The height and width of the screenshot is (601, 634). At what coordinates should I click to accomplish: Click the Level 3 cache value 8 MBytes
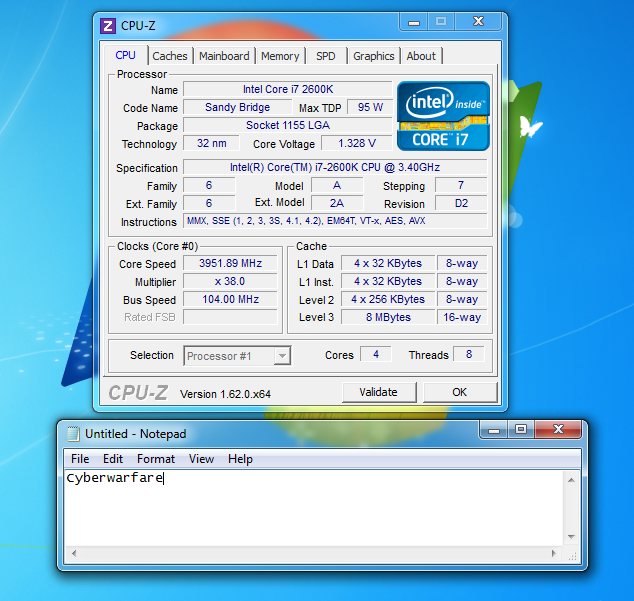pos(388,317)
